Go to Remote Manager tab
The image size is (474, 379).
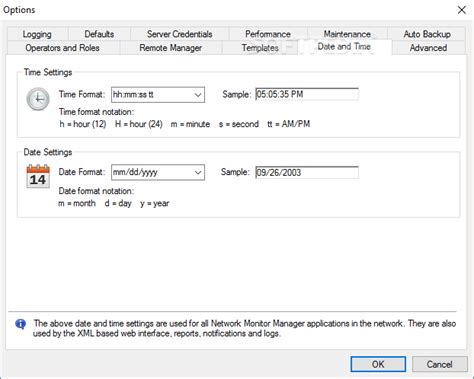coord(171,48)
